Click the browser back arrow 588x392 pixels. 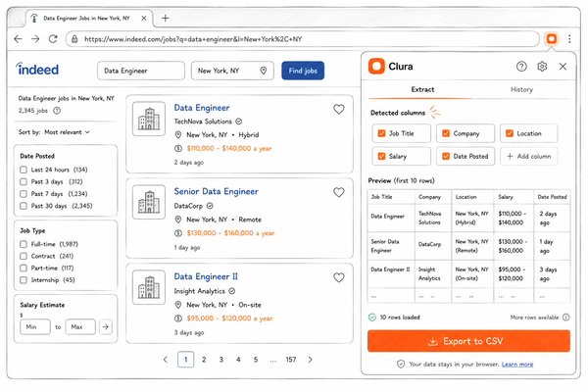pyautogui.click(x=18, y=38)
